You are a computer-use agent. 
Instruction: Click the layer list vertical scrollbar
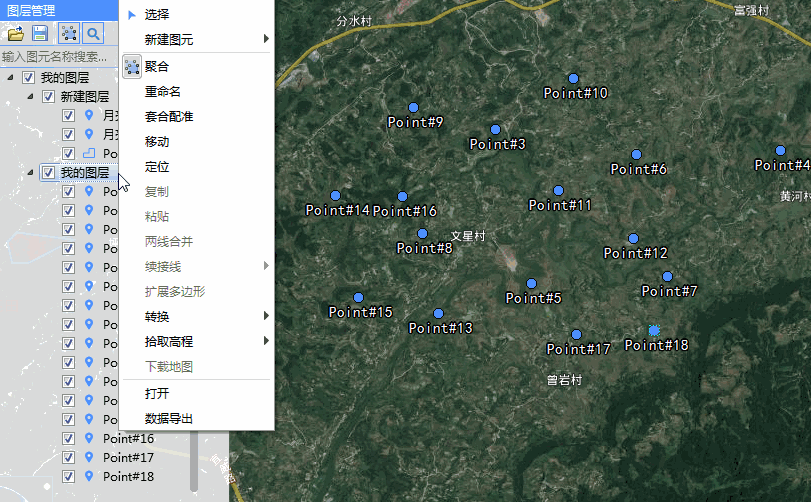(x=194, y=460)
